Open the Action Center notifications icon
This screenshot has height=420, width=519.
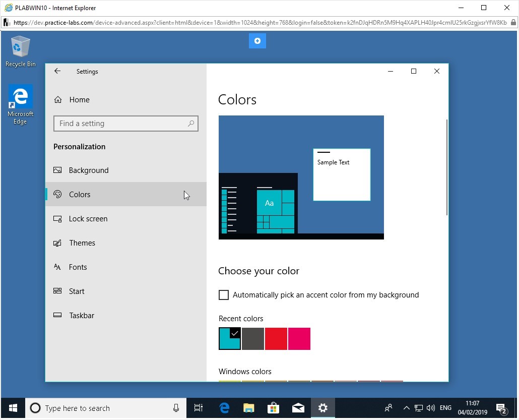[502, 409]
